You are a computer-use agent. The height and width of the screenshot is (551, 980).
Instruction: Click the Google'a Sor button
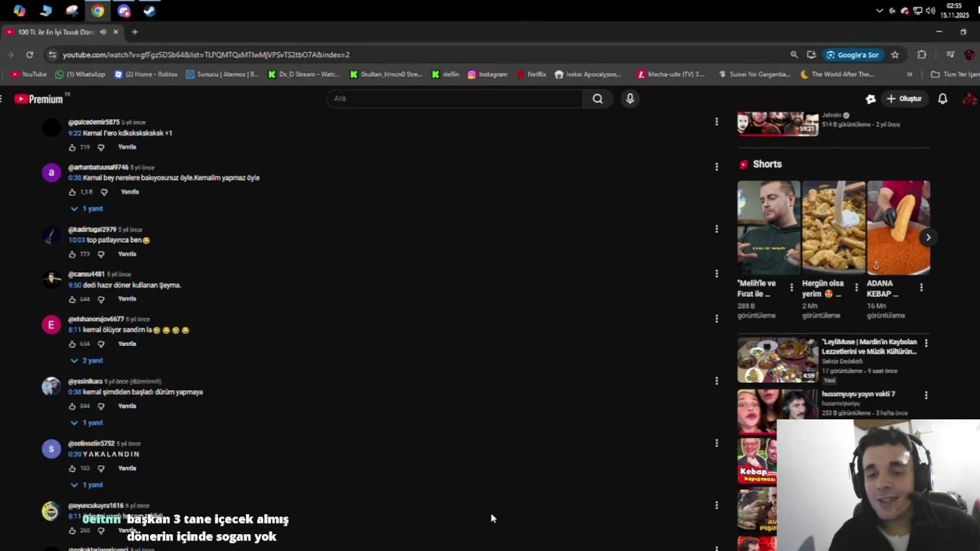click(852, 54)
